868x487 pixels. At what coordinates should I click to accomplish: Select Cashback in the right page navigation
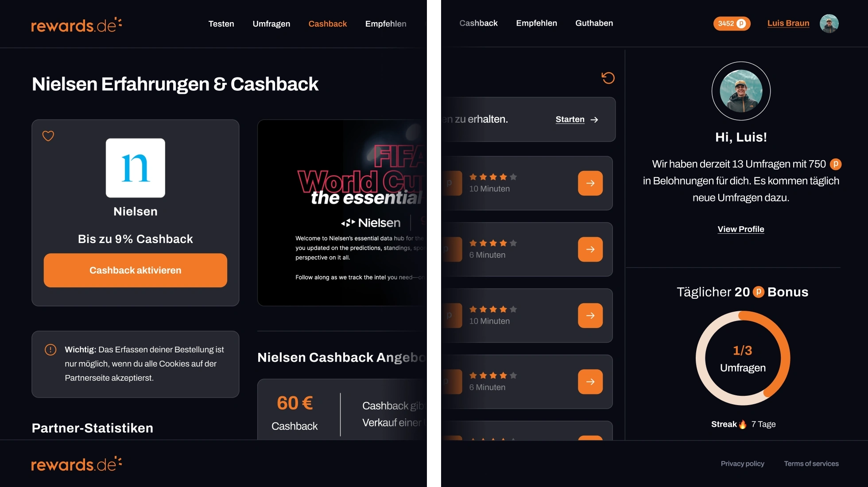pos(478,23)
